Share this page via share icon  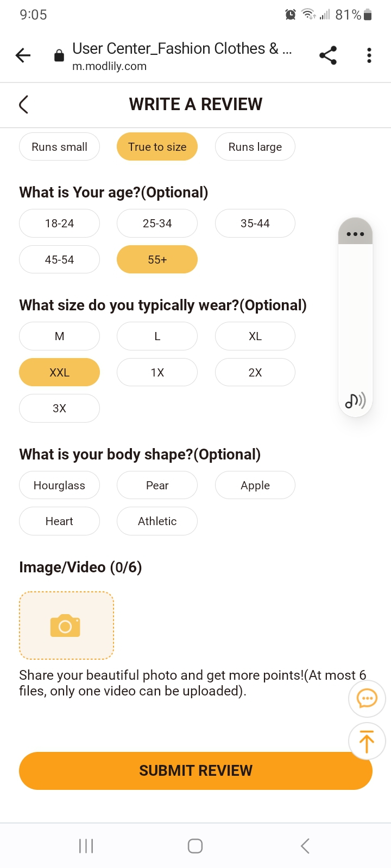(x=328, y=55)
